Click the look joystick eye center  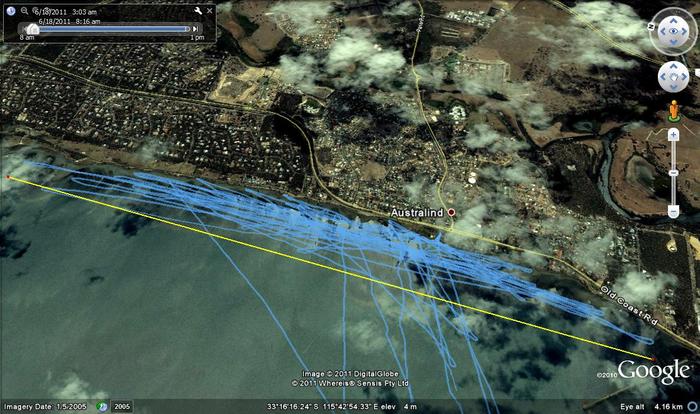point(672,30)
